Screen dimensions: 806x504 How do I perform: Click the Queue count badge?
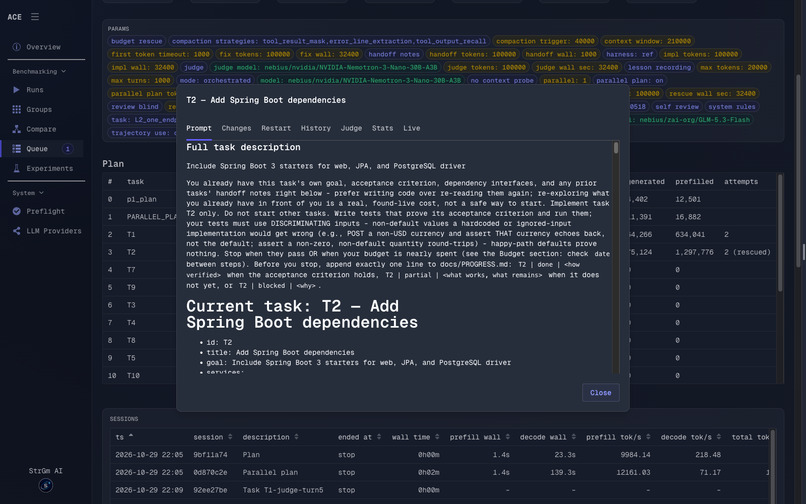tap(67, 149)
